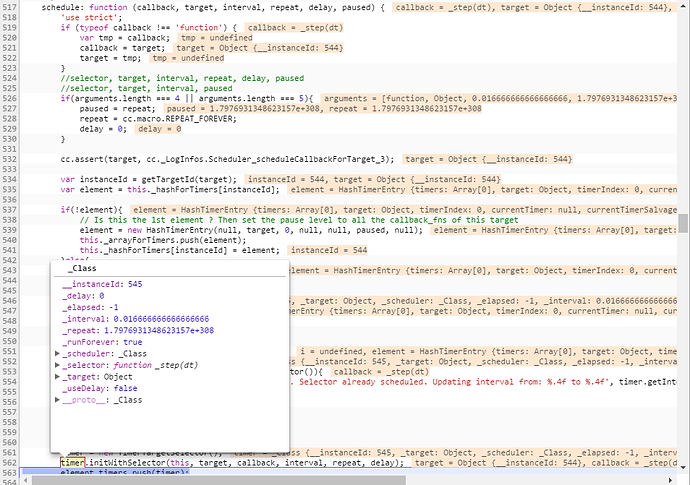690x485 pixels.
Task: Click line number 528 in the gutter
Action: [x=10, y=119]
